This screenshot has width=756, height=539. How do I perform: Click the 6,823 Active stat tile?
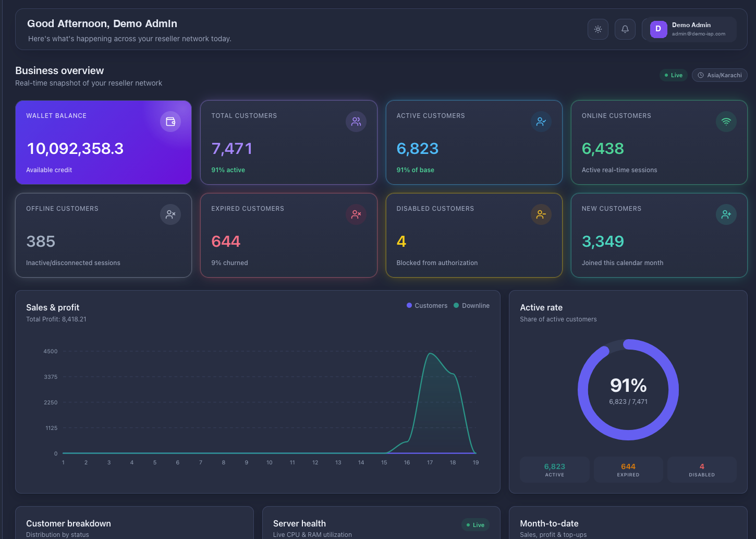click(x=555, y=470)
